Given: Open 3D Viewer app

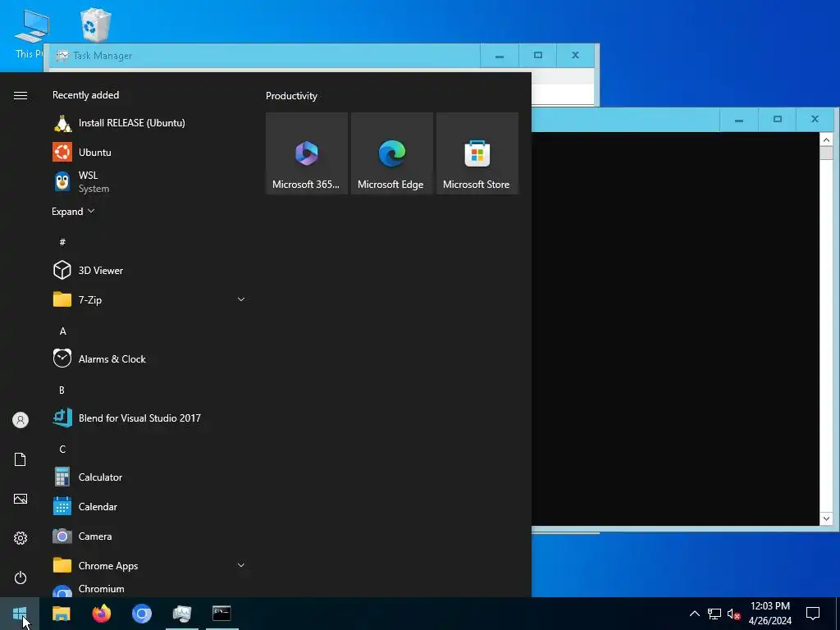Looking at the screenshot, I should point(149,271).
